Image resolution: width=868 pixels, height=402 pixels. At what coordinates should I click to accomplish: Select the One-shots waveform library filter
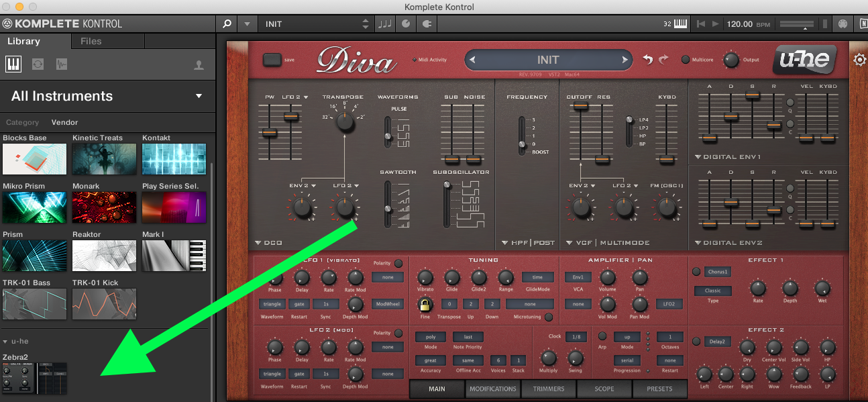coord(62,64)
